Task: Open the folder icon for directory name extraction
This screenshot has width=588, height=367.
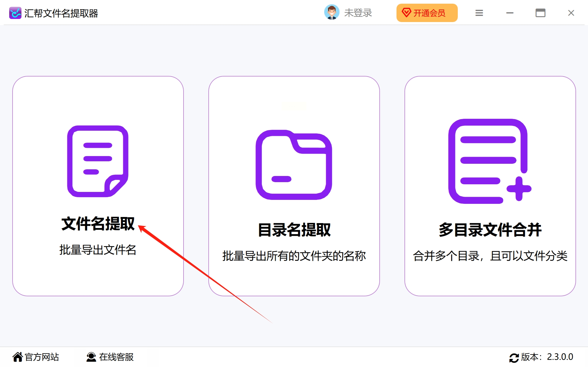Action: pos(294,165)
